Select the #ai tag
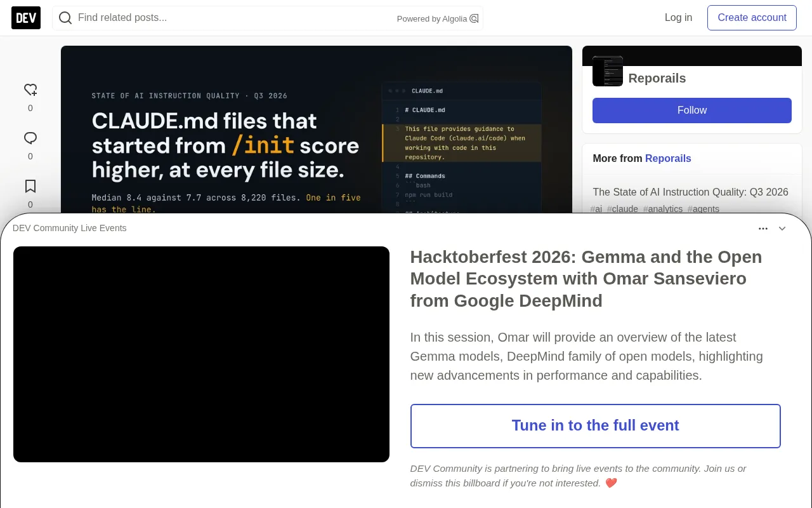 click(x=596, y=209)
